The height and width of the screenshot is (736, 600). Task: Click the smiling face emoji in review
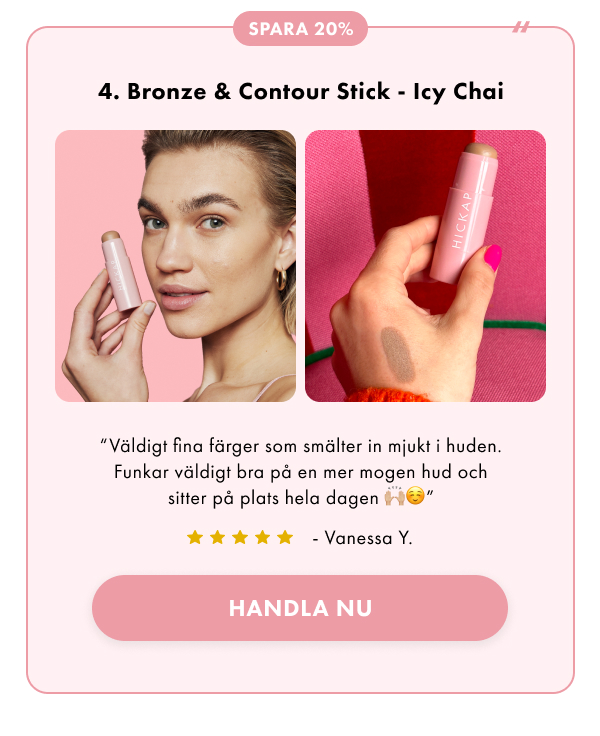coord(415,496)
